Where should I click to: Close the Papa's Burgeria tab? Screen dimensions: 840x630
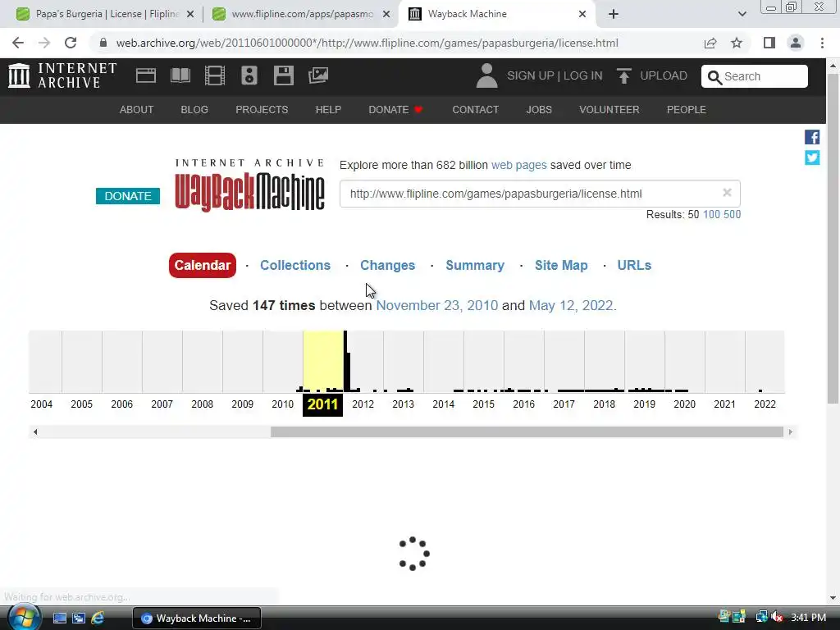click(190, 14)
